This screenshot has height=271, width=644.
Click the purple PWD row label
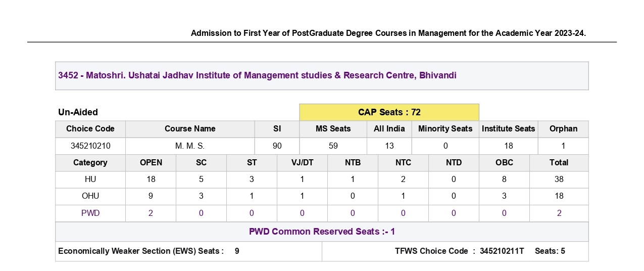pyautogui.click(x=90, y=213)
